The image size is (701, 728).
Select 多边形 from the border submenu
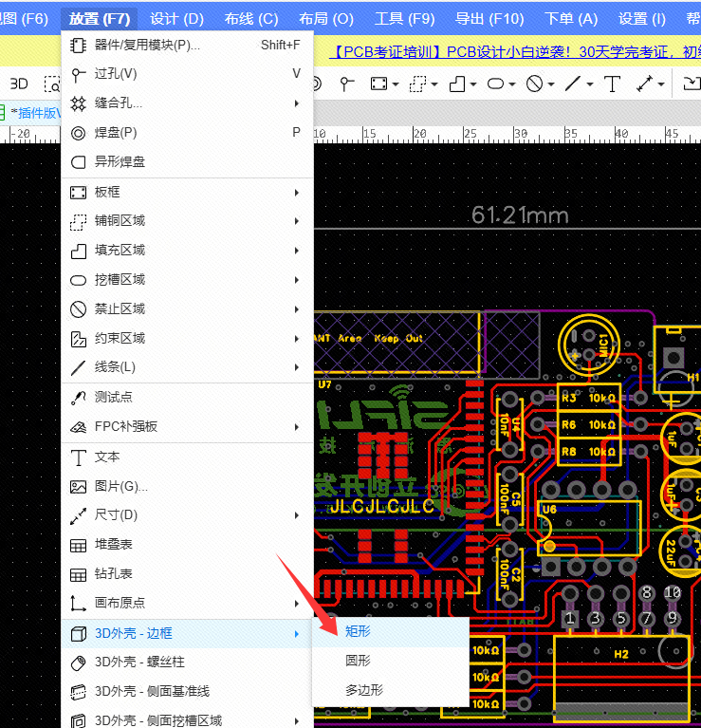[x=363, y=690]
